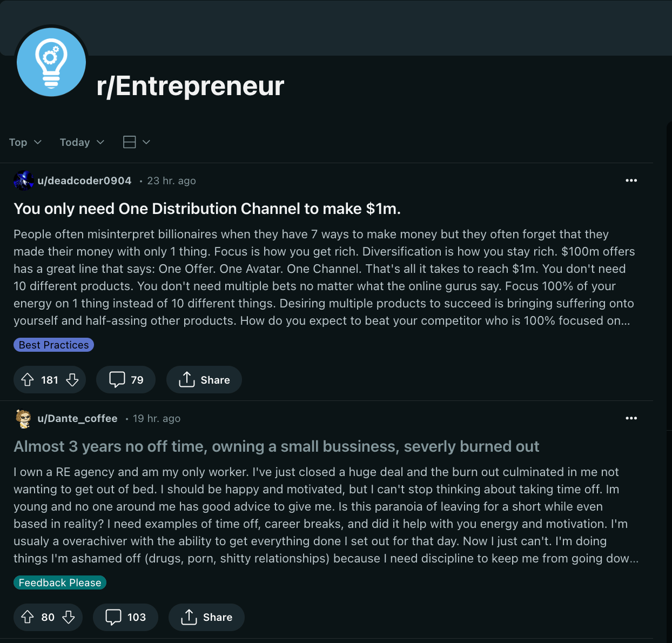Share the burned out small business post

click(206, 617)
